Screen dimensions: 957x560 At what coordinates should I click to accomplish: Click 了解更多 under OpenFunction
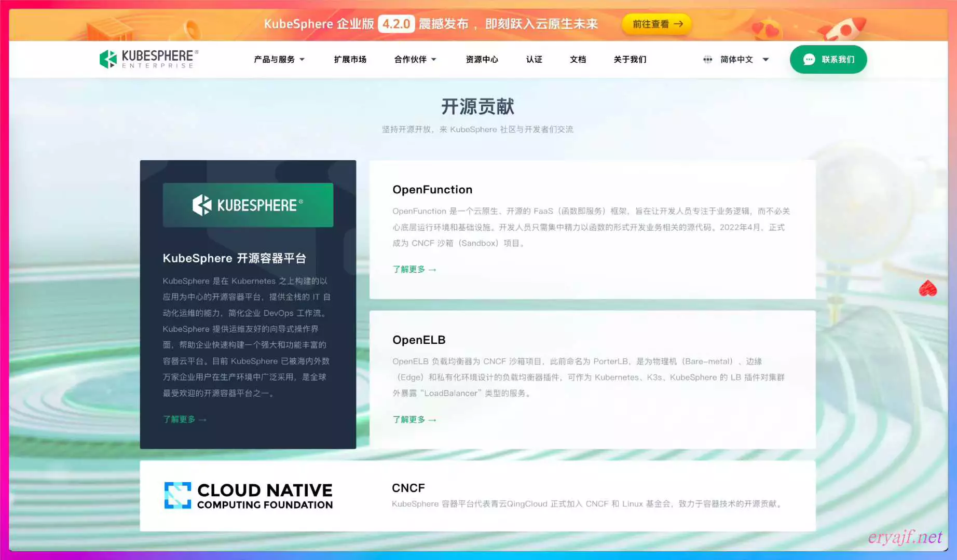[414, 269]
